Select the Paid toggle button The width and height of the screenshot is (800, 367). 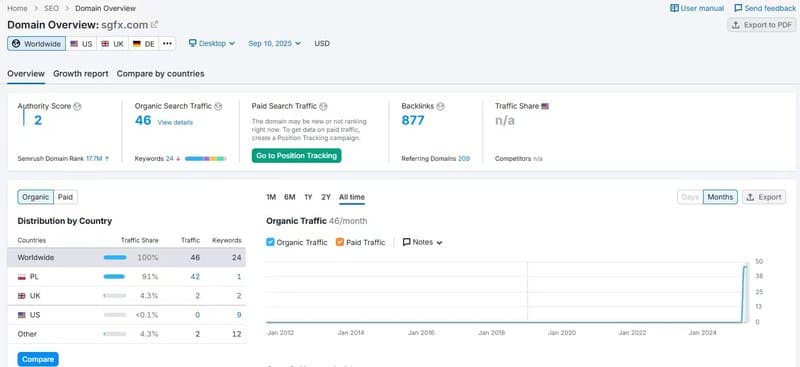tap(65, 197)
